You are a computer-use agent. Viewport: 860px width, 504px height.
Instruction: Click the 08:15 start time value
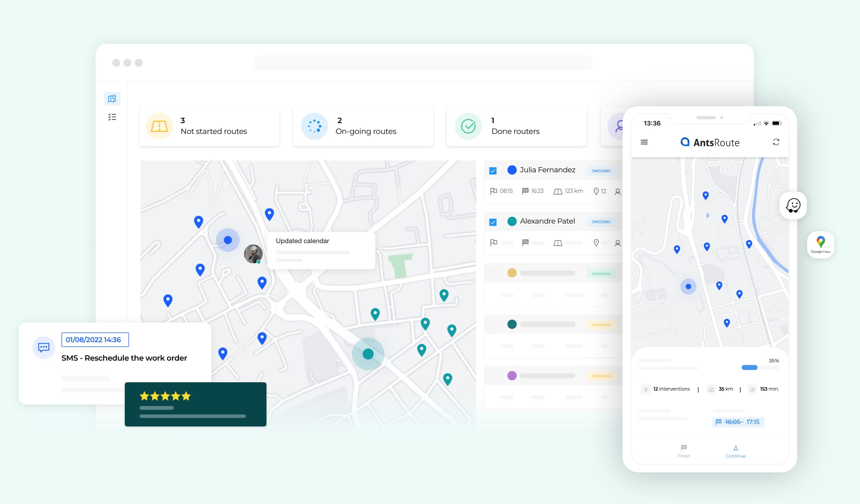[x=506, y=191]
